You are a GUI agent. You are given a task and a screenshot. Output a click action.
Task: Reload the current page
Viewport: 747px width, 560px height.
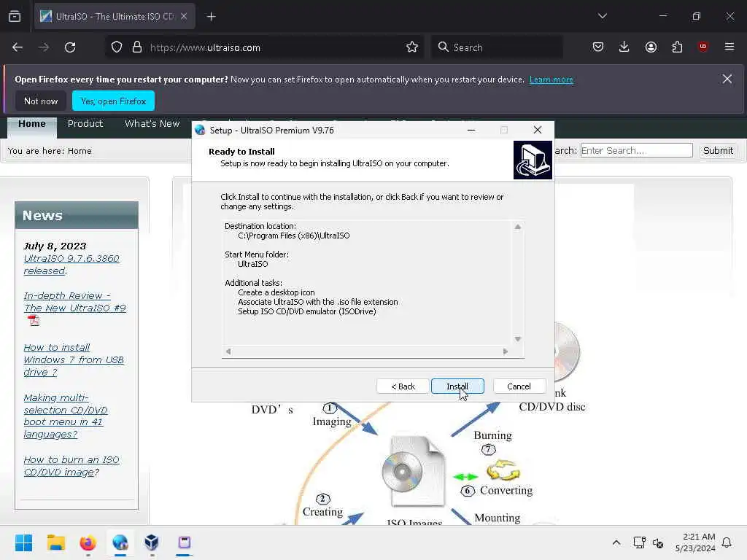tap(70, 47)
